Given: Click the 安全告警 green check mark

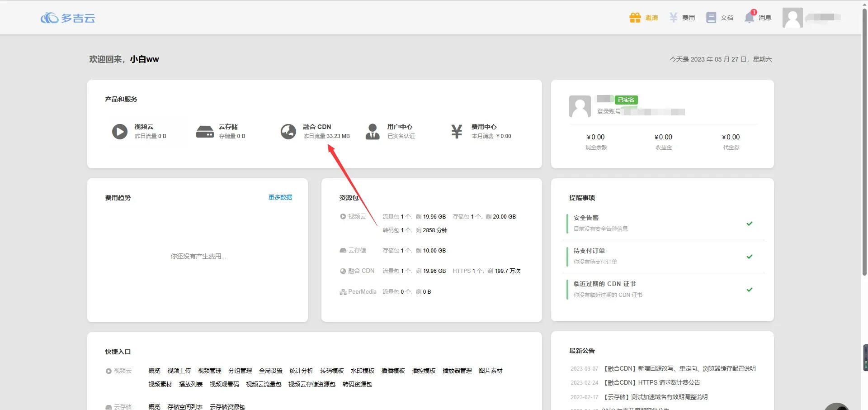Looking at the screenshot, I should click(x=750, y=224).
